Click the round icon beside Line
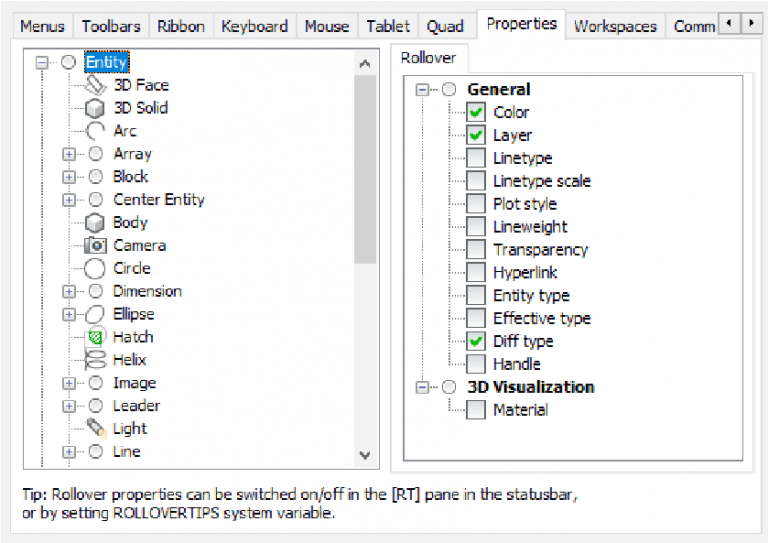 96,451
